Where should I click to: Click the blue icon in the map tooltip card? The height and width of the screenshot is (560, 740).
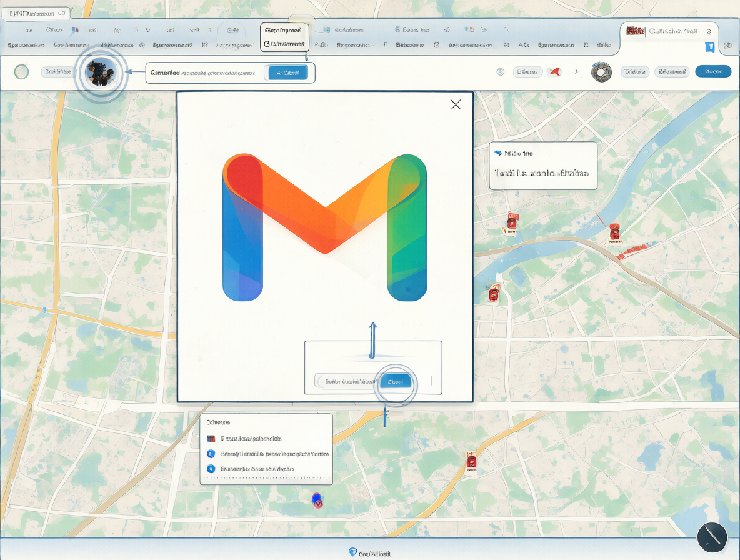point(498,153)
